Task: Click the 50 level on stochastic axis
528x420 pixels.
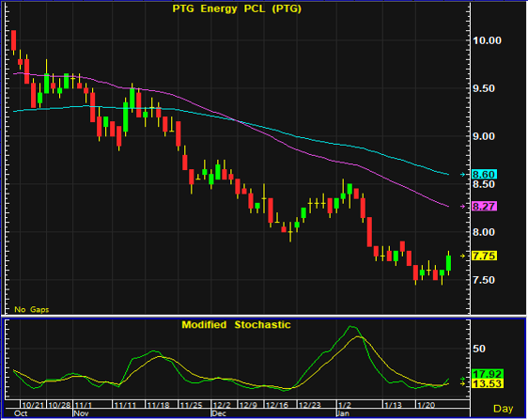Action: click(x=479, y=349)
